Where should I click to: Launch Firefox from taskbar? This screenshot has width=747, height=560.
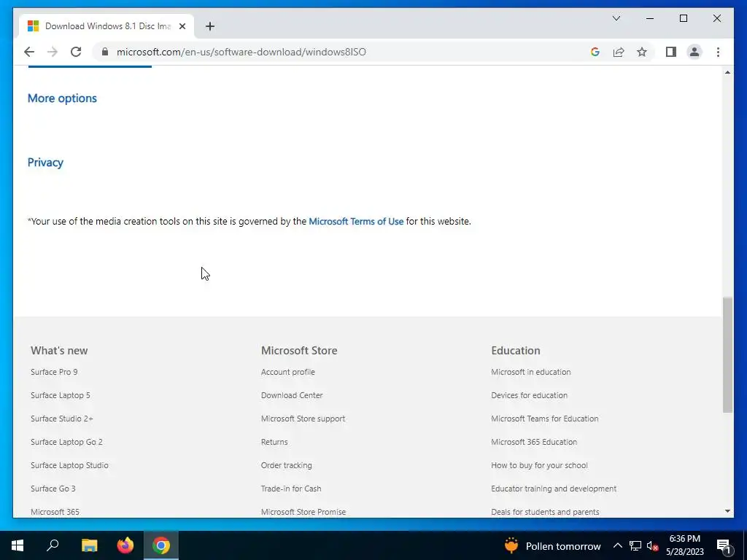click(x=125, y=545)
